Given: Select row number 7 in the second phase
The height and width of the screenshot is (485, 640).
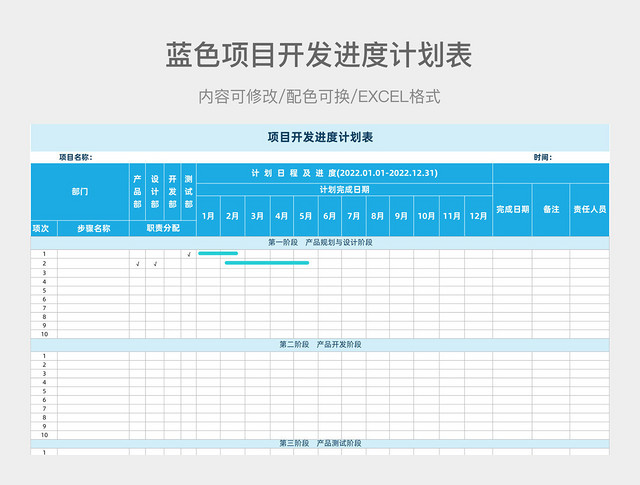Looking at the screenshot, I should click(x=44, y=409).
